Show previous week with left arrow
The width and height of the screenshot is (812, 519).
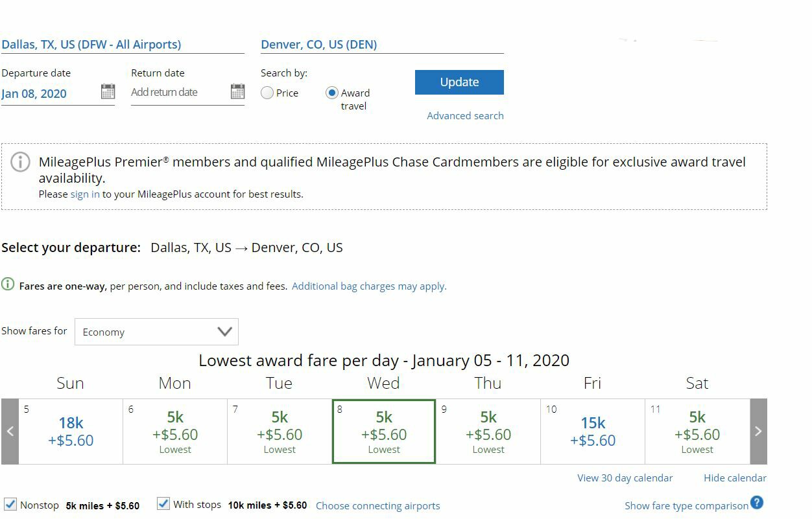click(x=10, y=432)
